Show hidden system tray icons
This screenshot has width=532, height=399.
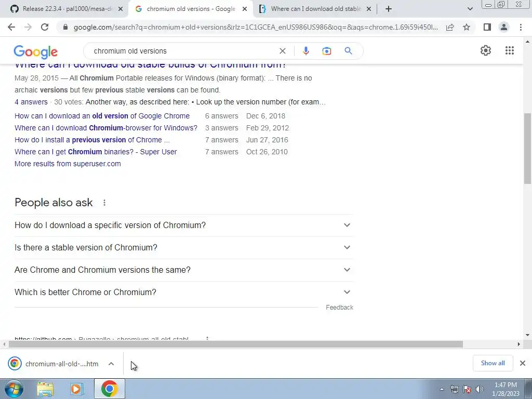click(442, 389)
